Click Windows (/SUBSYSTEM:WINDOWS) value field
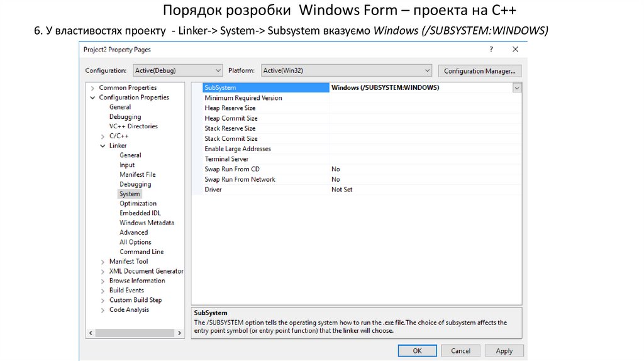This screenshot has height=361, width=644. [421, 88]
